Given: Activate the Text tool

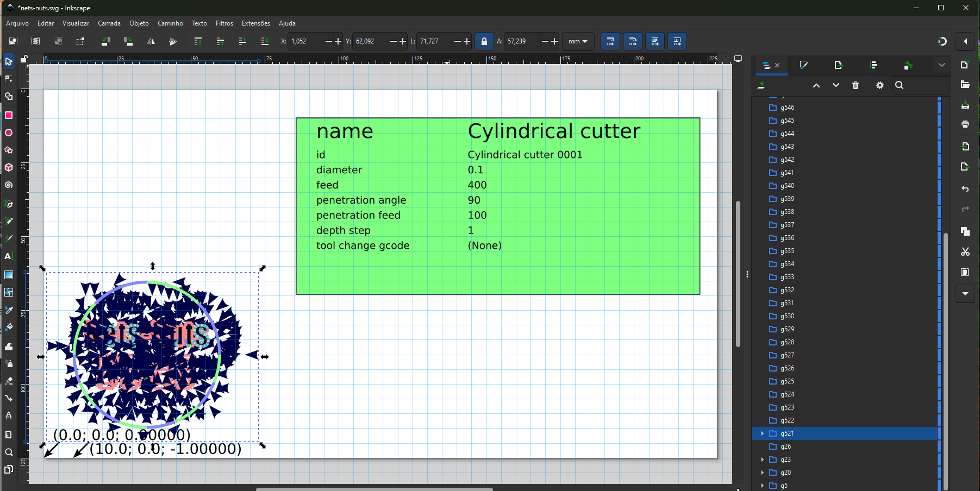Looking at the screenshot, I should (9, 256).
